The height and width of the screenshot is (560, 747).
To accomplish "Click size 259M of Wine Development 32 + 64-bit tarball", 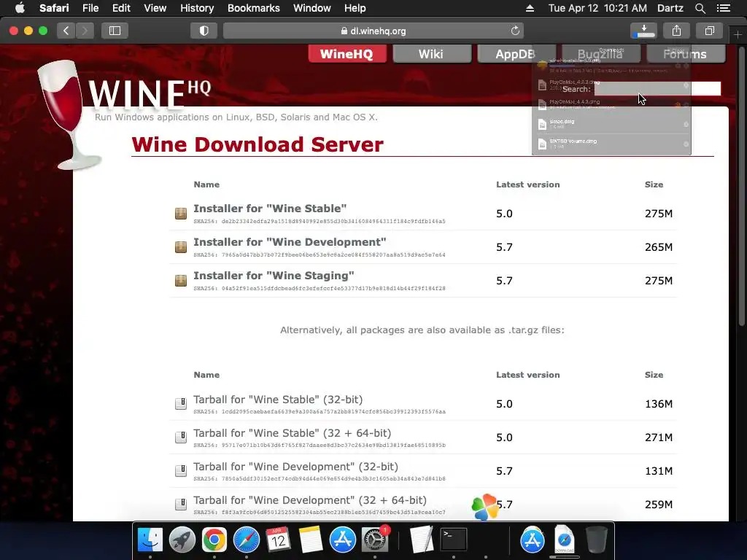I will point(659,505).
